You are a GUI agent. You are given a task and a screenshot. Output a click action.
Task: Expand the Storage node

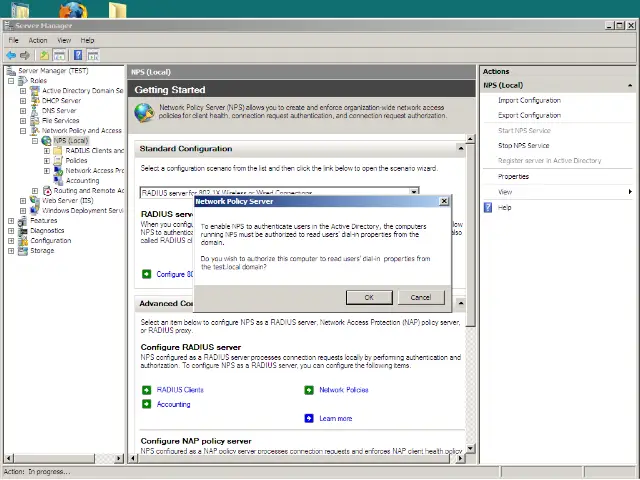click(11, 251)
